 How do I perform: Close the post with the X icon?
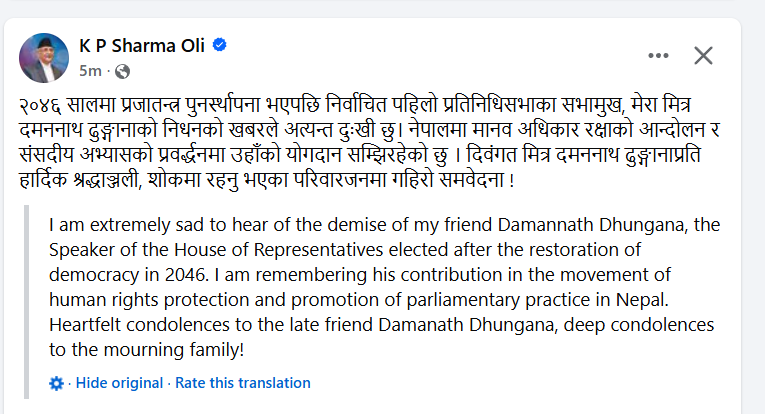[x=704, y=56]
